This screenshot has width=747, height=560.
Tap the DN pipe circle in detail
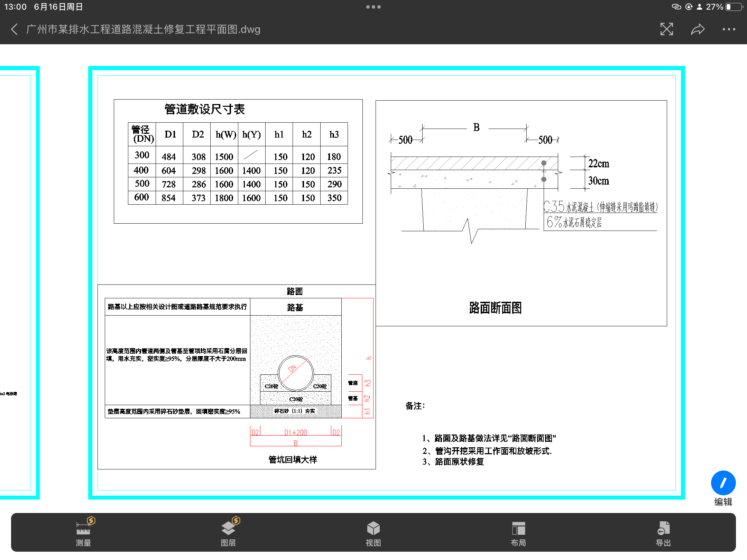click(x=296, y=373)
